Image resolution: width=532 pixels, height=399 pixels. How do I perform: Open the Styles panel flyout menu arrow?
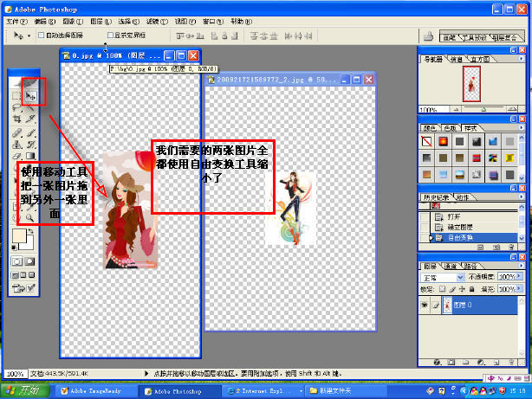coord(521,127)
